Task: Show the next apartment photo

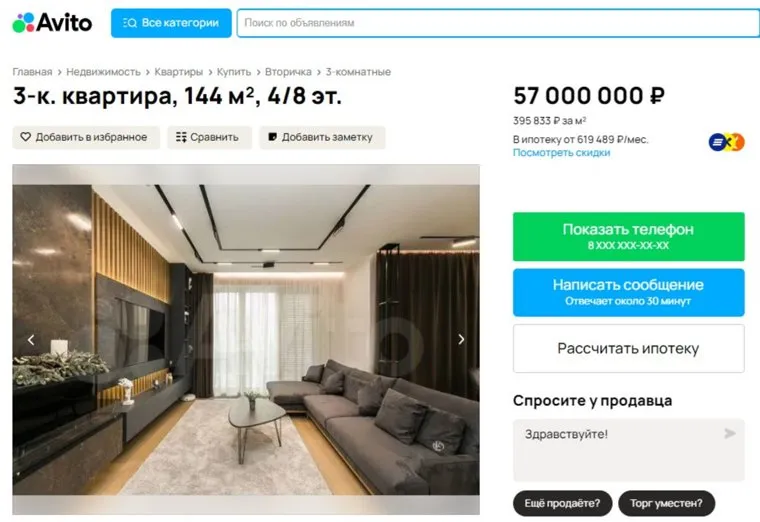Action: [461, 339]
